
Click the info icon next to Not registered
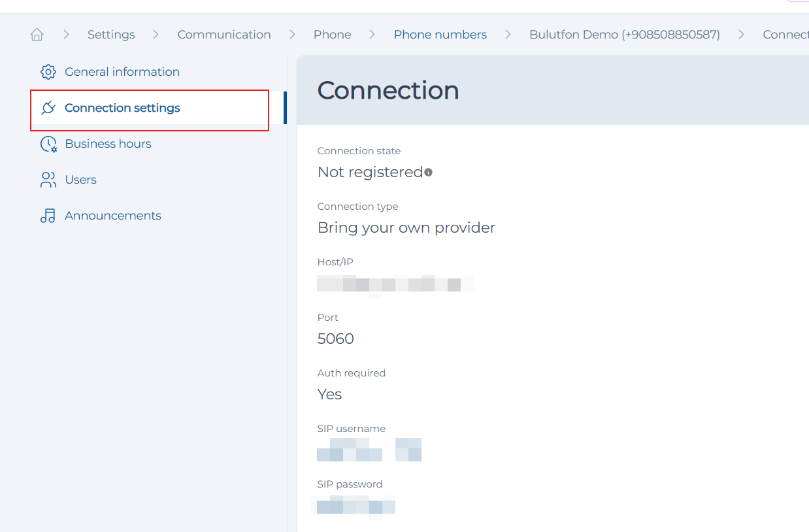(x=429, y=172)
